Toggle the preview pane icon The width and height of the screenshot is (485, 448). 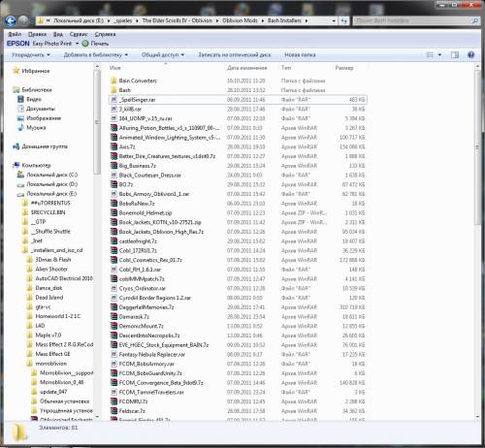(455, 54)
